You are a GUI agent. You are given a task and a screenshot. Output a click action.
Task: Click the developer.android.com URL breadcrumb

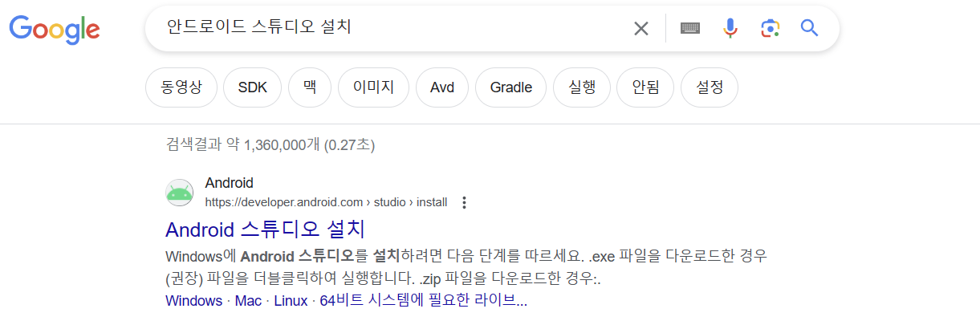click(x=326, y=202)
